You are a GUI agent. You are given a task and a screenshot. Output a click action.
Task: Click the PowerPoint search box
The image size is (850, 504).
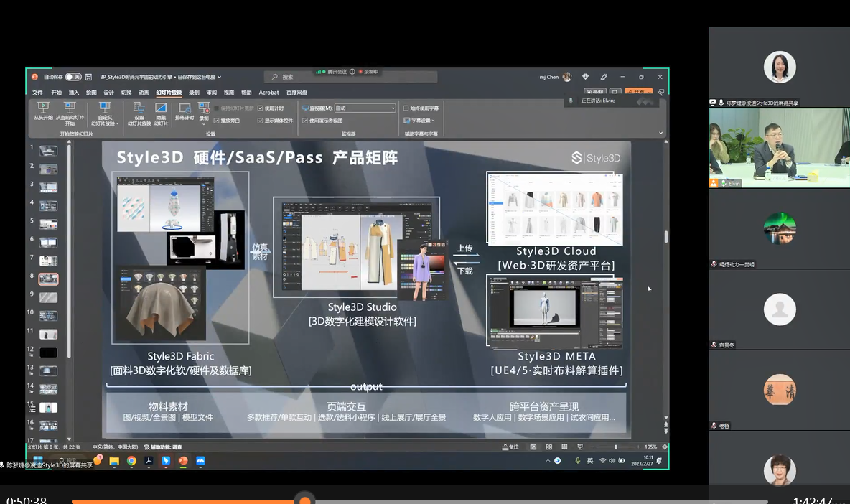click(x=351, y=77)
